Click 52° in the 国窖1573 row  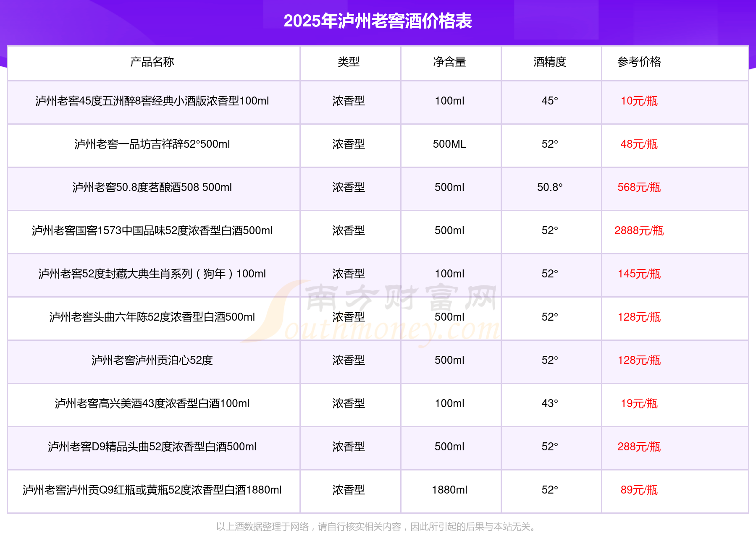pyautogui.click(x=550, y=230)
